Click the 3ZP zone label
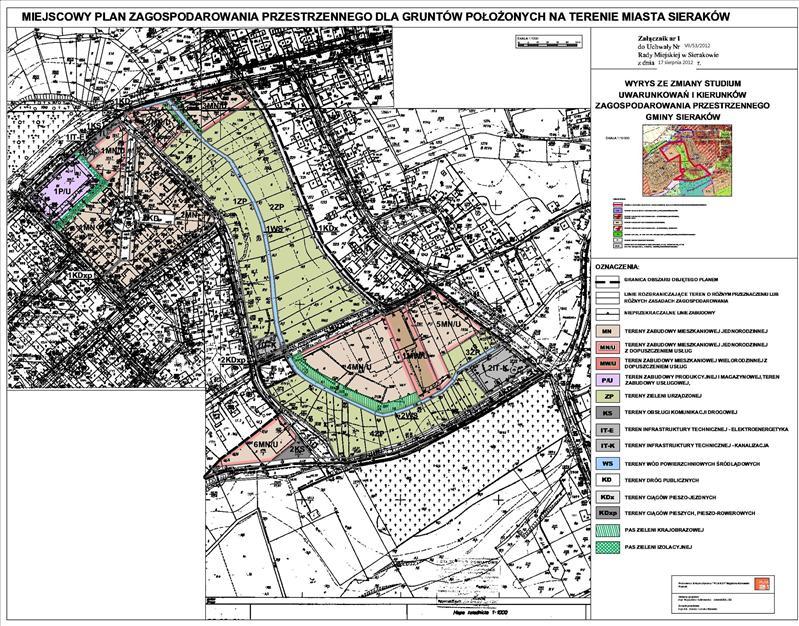The width and height of the screenshot is (799, 626). 472,352
